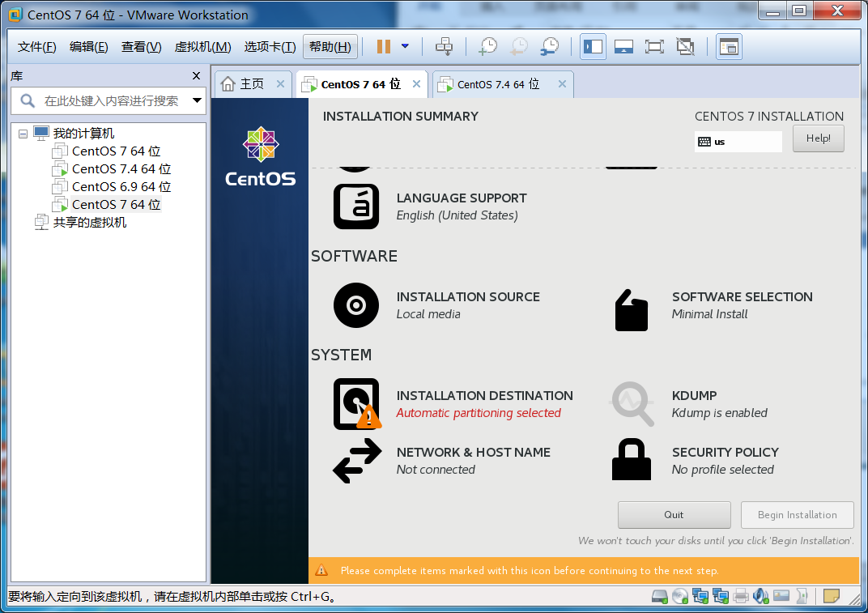Quit the CentOS installer
Image resolution: width=868 pixels, height=613 pixels.
pyautogui.click(x=674, y=515)
